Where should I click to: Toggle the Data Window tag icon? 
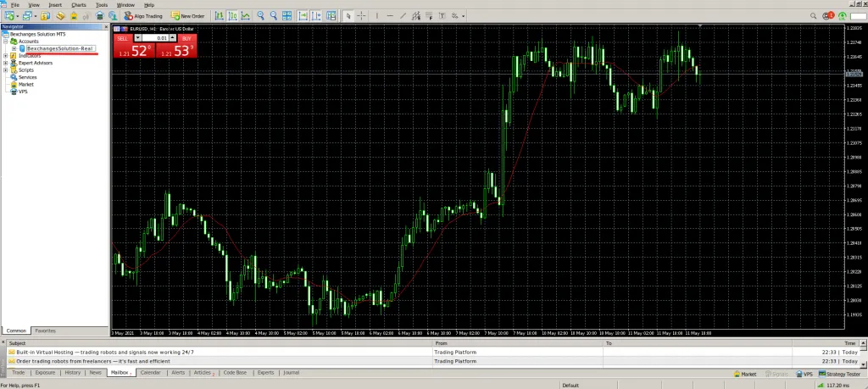(x=61, y=15)
